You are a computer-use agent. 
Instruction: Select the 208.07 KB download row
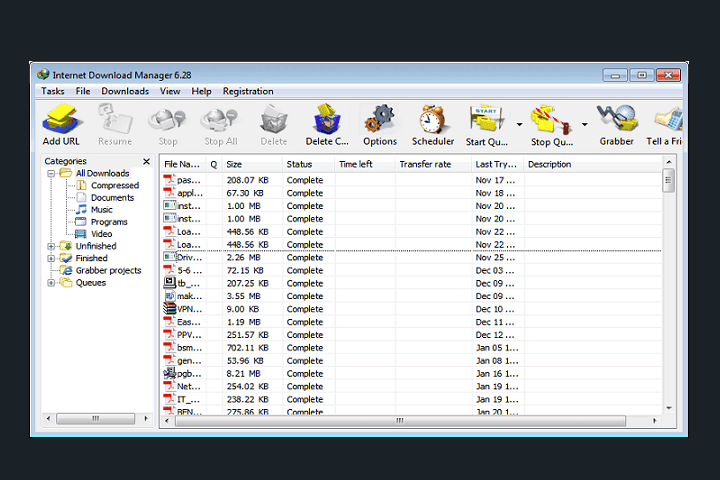pos(411,180)
